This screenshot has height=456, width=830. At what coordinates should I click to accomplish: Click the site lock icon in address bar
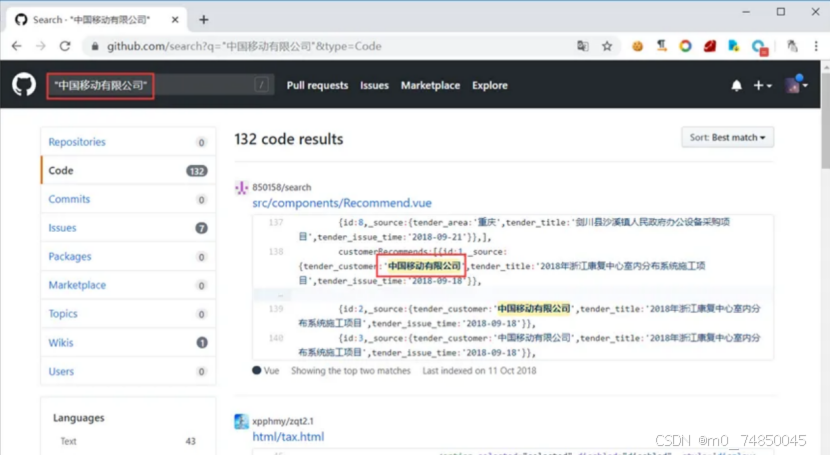pyautogui.click(x=95, y=46)
